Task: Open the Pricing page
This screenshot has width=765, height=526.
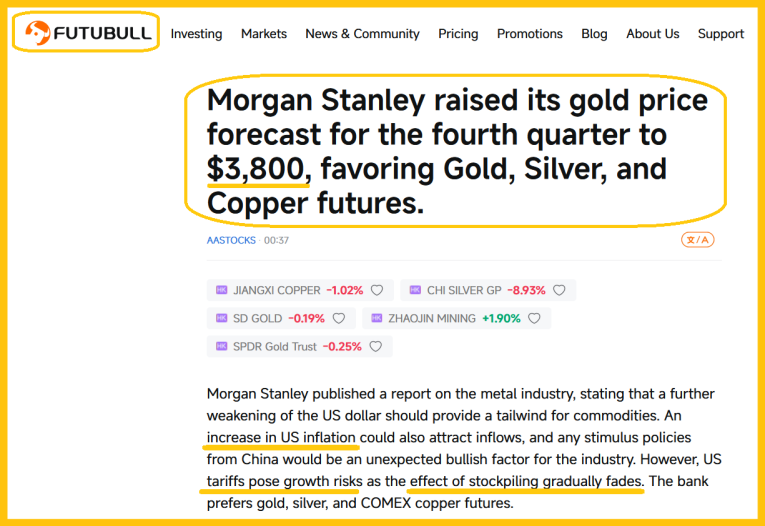Action: click(458, 34)
